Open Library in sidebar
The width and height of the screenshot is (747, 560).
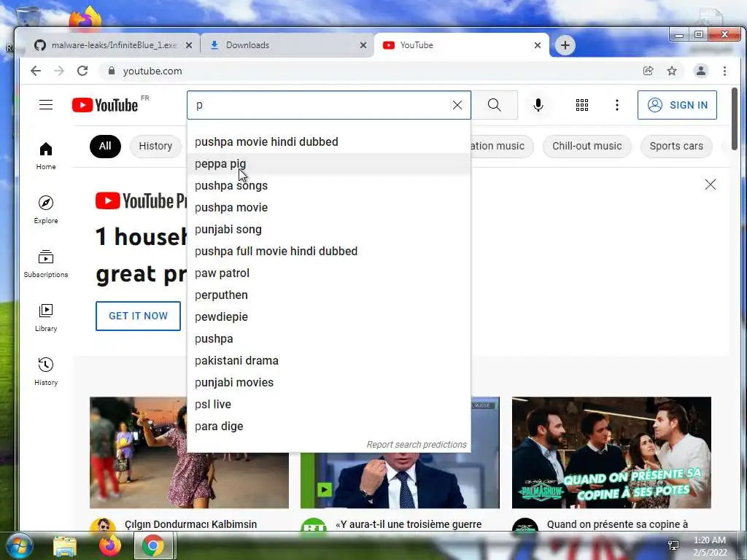tap(46, 318)
